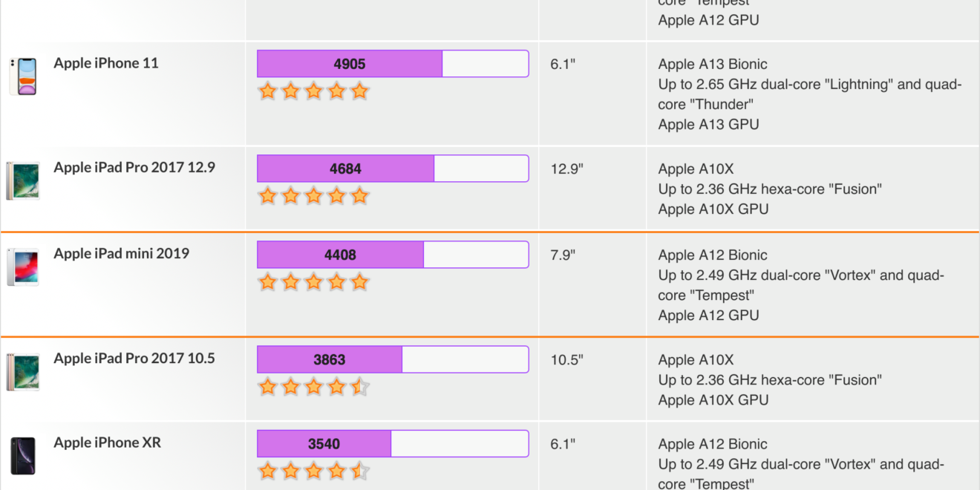
Task: Click the star rating under score 4684
Action: (x=313, y=196)
